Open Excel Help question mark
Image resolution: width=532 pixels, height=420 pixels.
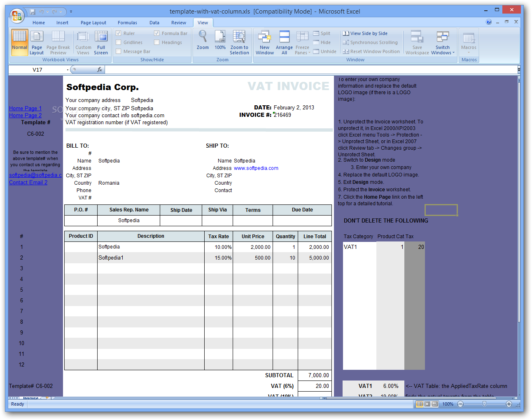click(x=489, y=22)
